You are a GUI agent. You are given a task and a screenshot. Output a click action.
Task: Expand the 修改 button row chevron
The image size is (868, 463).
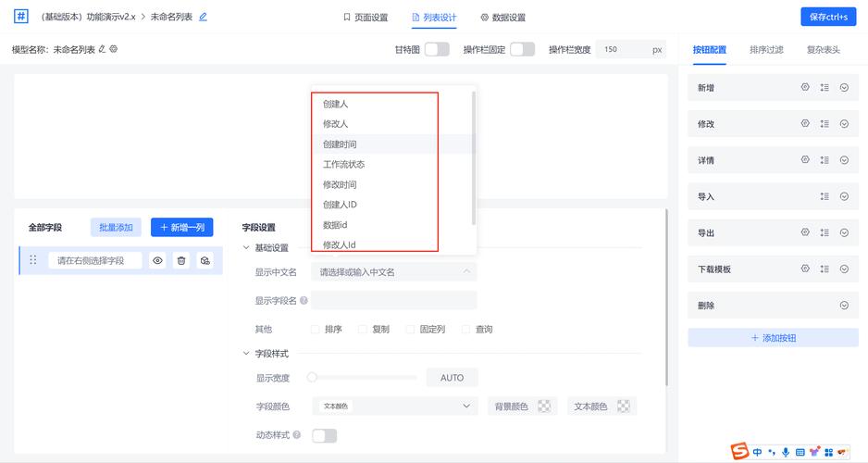pyautogui.click(x=844, y=123)
